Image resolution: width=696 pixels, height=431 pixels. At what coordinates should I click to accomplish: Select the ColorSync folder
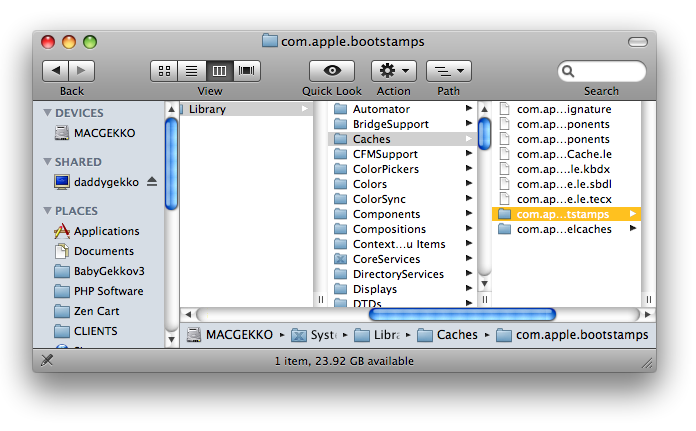point(403,199)
